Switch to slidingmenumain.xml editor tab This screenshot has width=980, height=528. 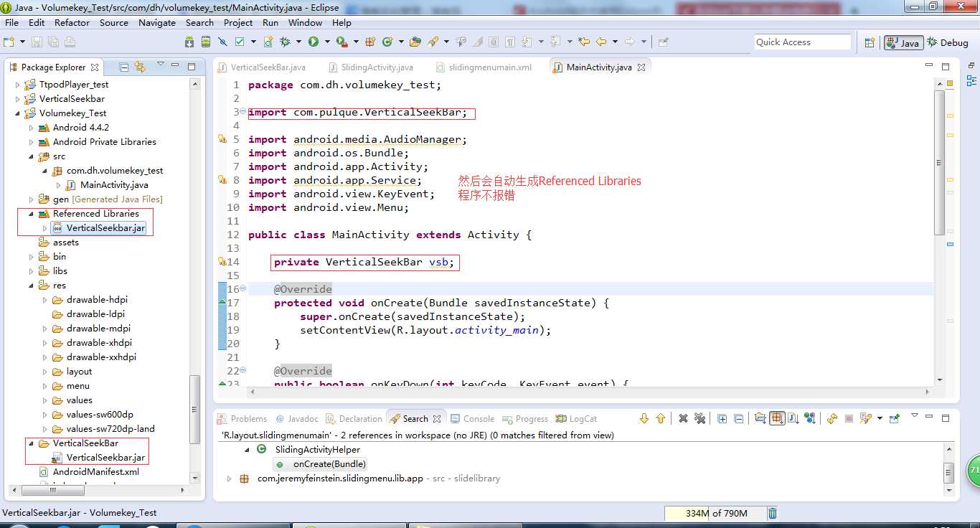click(484, 67)
